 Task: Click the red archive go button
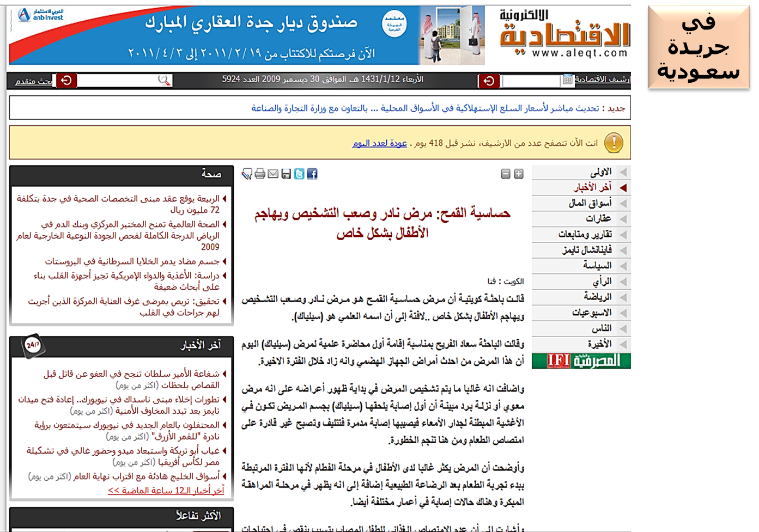[489, 81]
